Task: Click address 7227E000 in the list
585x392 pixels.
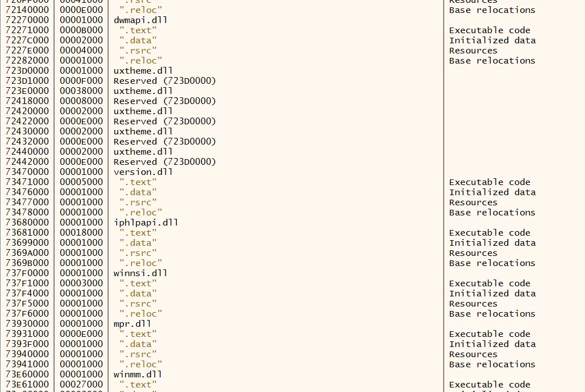Action: 27,50
